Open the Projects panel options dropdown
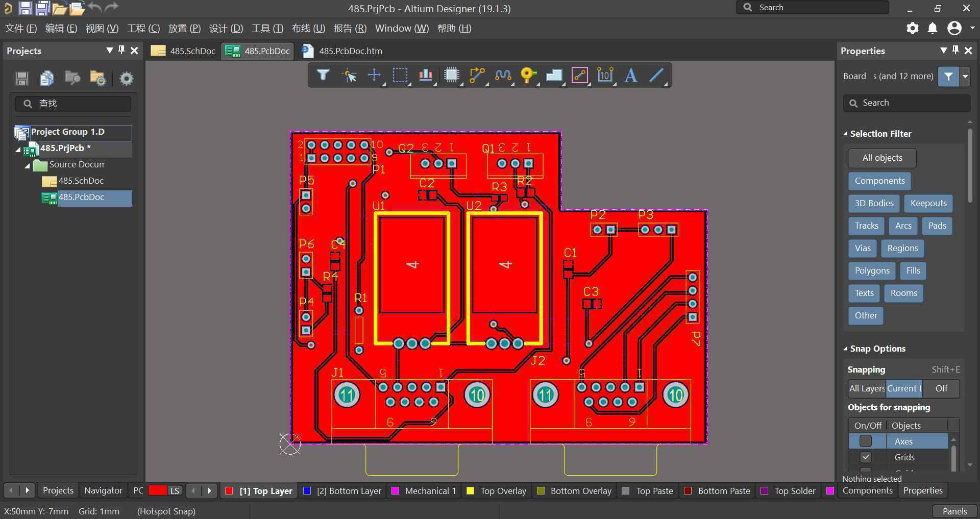This screenshot has width=980, height=519. coord(109,50)
